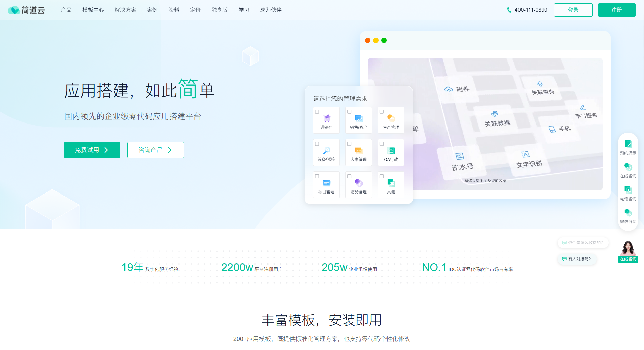The width and height of the screenshot is (644, 350).
Task: Click the 2200w 平台注册用户 text
Action: point(252,268)
